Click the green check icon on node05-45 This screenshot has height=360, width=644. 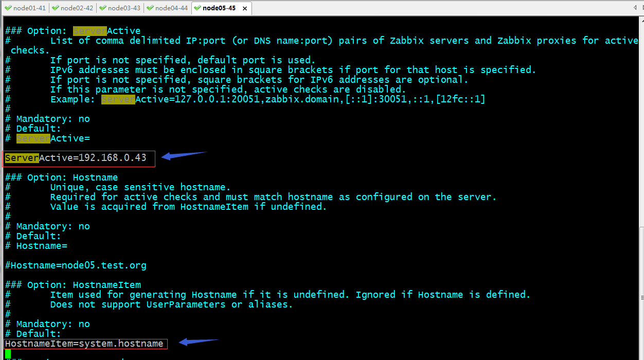pos(198,8)
